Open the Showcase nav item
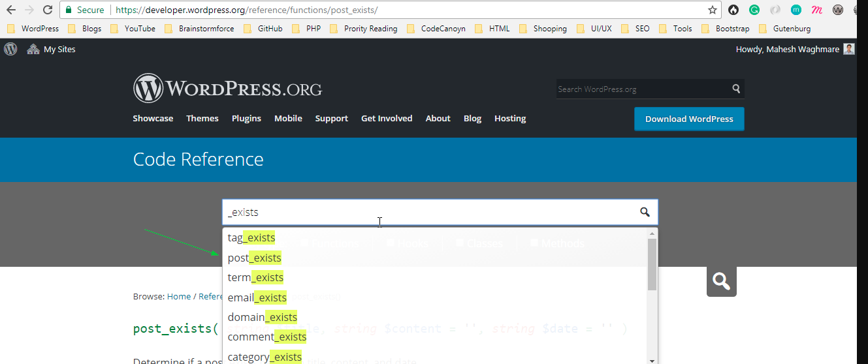The image size is (868, 364). click(153, 118)
